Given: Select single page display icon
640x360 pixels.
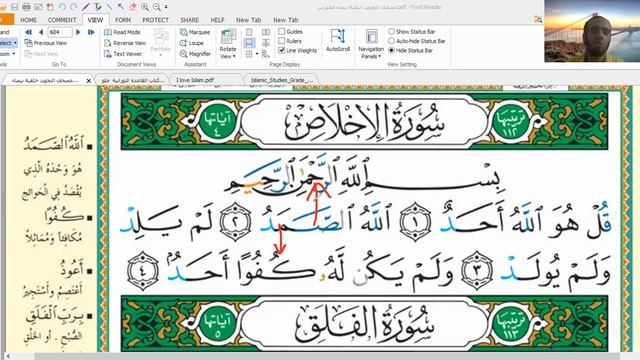Looking at the screenshot, I should (249, 32).
